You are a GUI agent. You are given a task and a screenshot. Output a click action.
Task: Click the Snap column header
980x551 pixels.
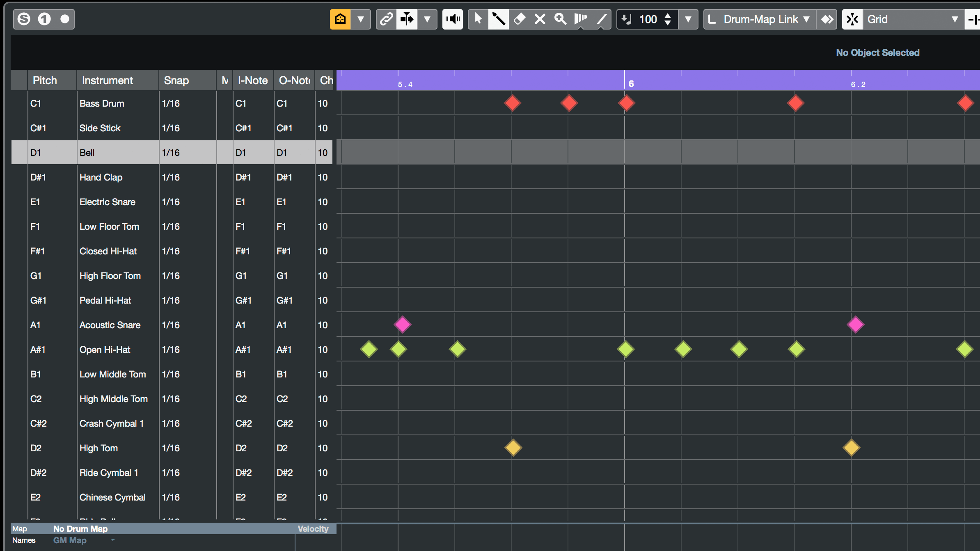coord(176,80)
